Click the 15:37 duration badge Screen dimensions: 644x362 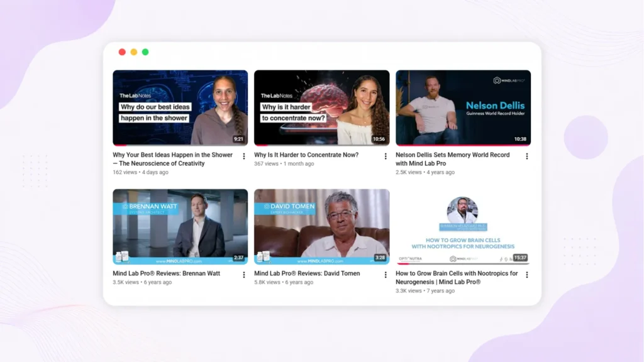point(520,258)
